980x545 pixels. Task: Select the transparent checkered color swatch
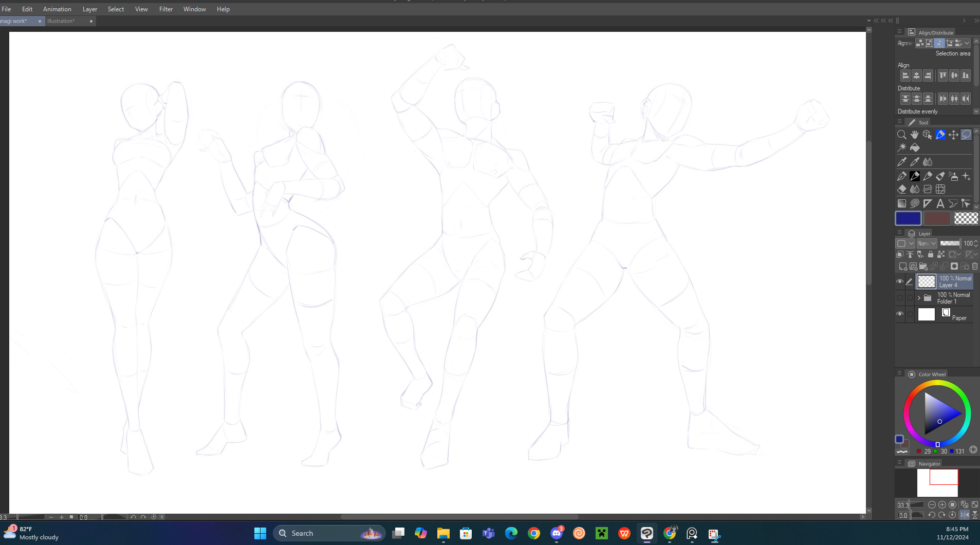click(966, 218)
